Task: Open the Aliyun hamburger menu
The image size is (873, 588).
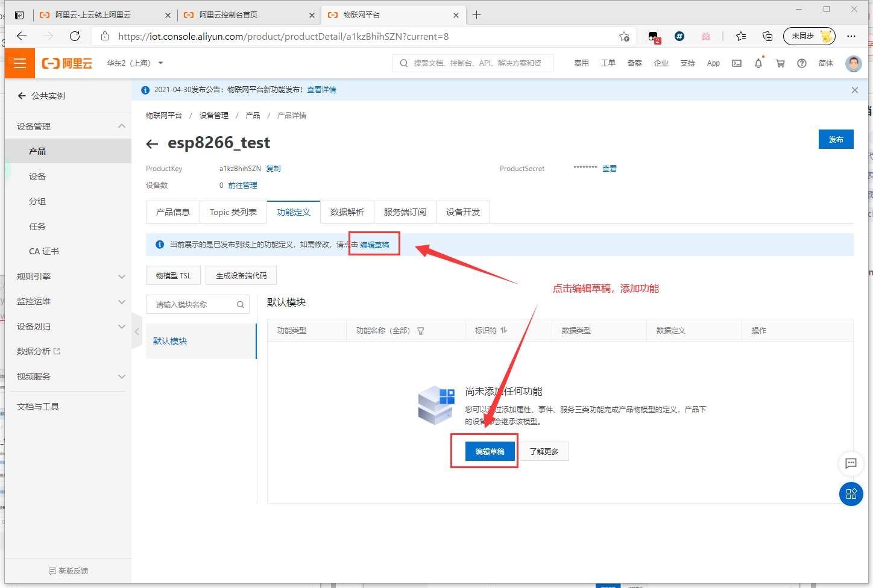Action: [20, 63]
